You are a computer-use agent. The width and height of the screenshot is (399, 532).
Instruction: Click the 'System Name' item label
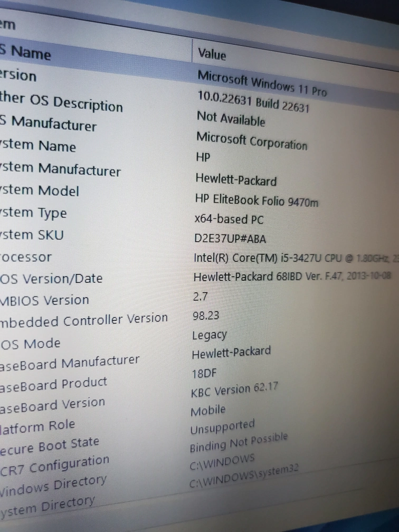click(x=38, y=146)
